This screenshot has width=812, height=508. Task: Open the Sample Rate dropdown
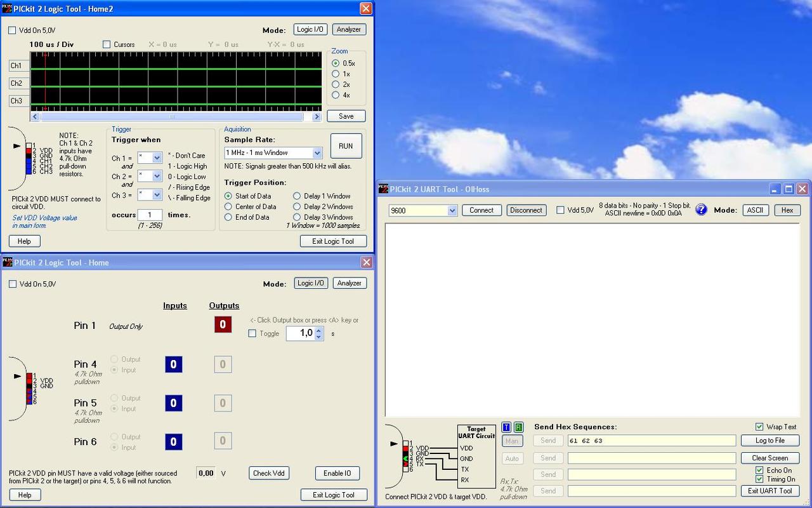pos(317,153)
